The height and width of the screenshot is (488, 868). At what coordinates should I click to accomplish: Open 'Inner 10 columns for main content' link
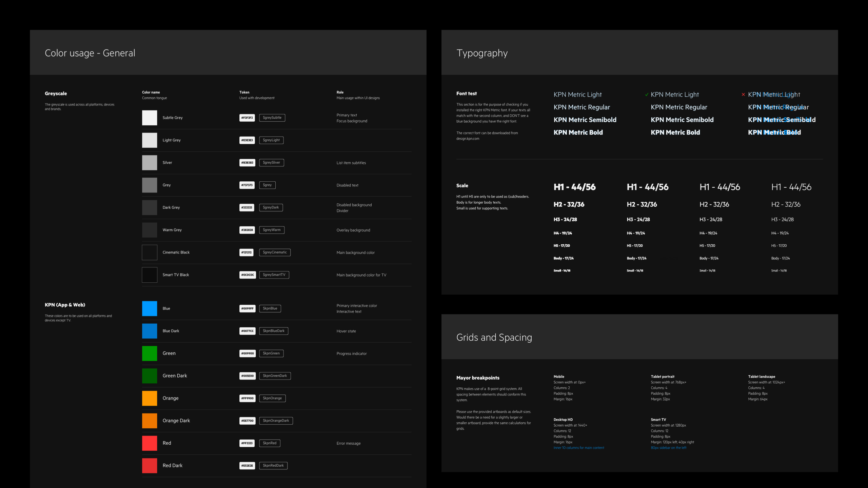pyautogui.click(x=579, y=448)
